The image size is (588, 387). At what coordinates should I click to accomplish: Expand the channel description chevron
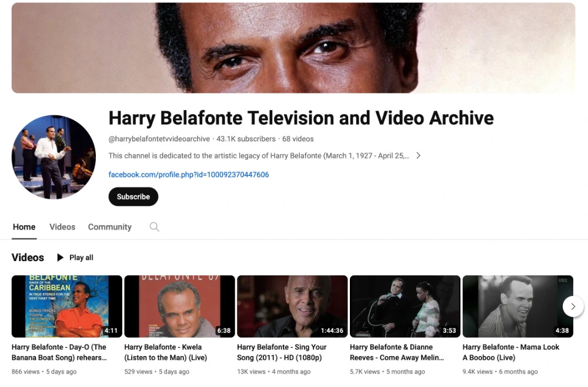(418, 156)
